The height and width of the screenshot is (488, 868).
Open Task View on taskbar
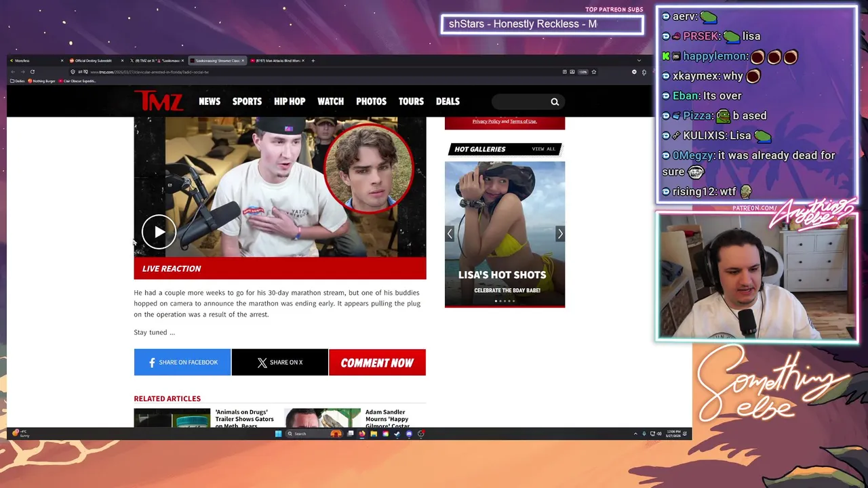tap(351, 434)
